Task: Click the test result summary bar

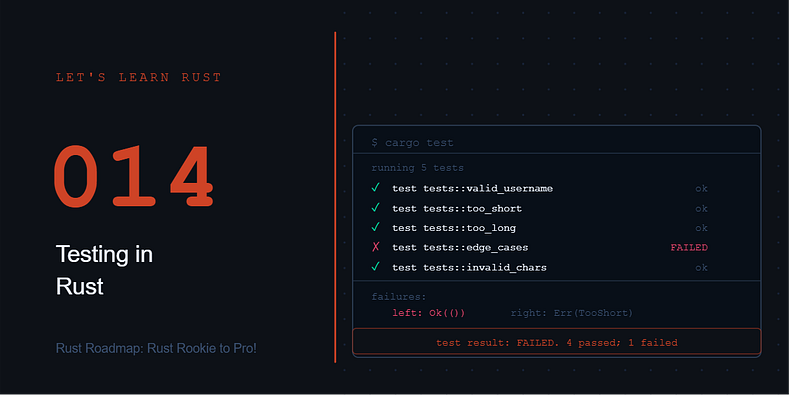Action: point(557,342)
